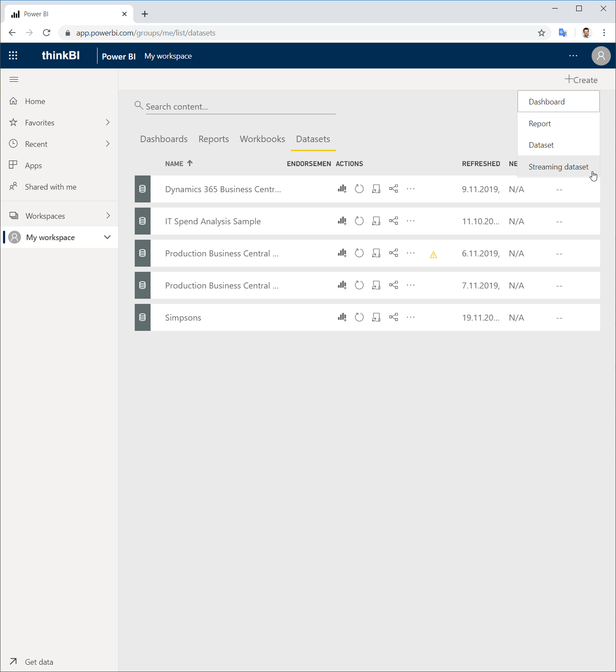Image resolution: width=616 pixels, height=672 pixels.
Task: Refresh the Simpsons dataset now
Action: 359,317
